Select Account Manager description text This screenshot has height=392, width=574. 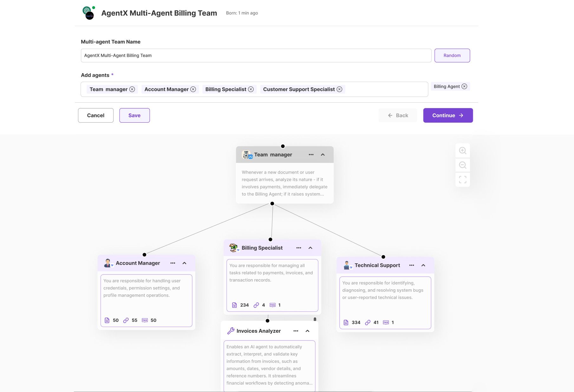tap(142, 288)
